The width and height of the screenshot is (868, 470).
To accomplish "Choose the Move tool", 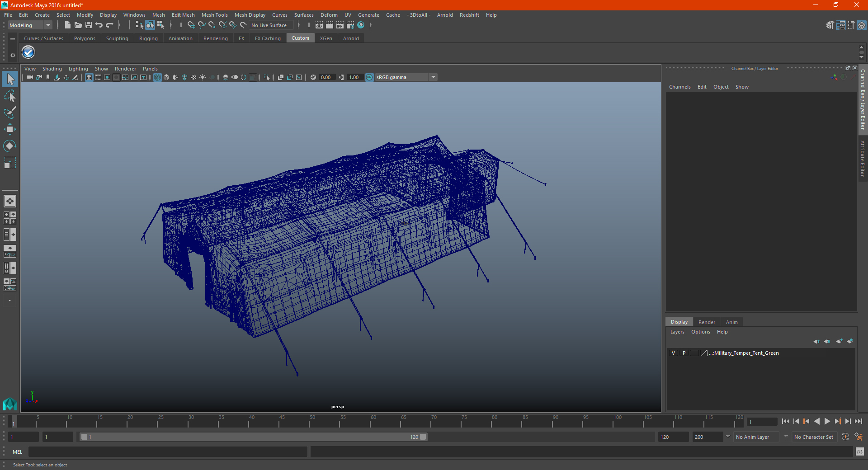I will point(10,129).
